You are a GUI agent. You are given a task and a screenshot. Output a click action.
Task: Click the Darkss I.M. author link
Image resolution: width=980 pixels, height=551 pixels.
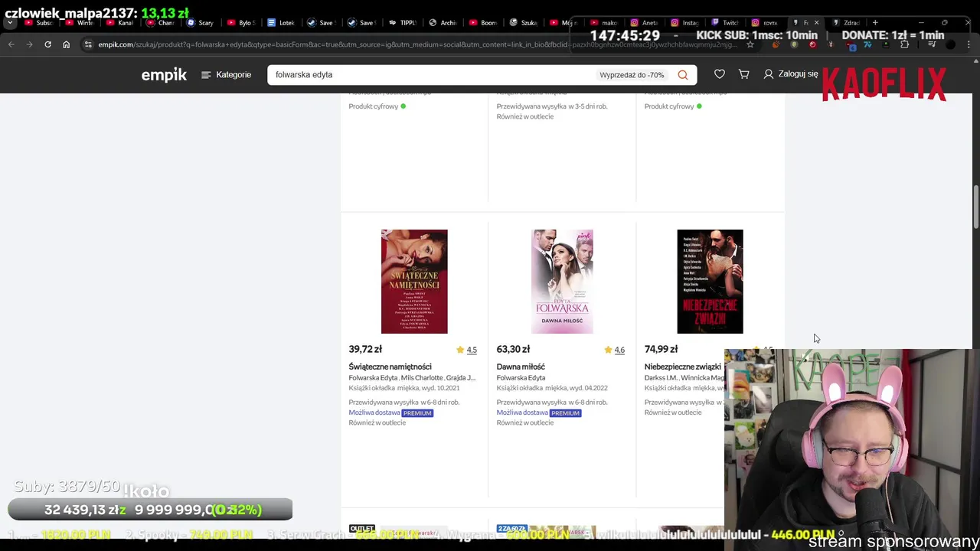coord(661,378)
